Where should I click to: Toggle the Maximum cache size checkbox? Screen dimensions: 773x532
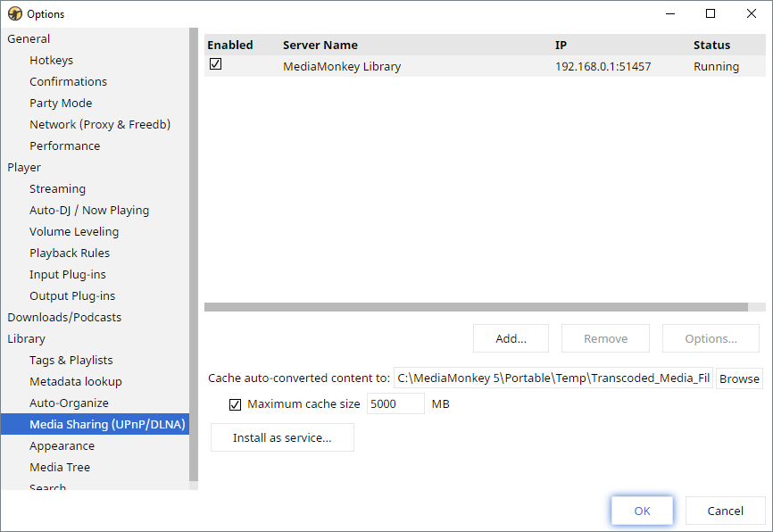coord(236,404)
